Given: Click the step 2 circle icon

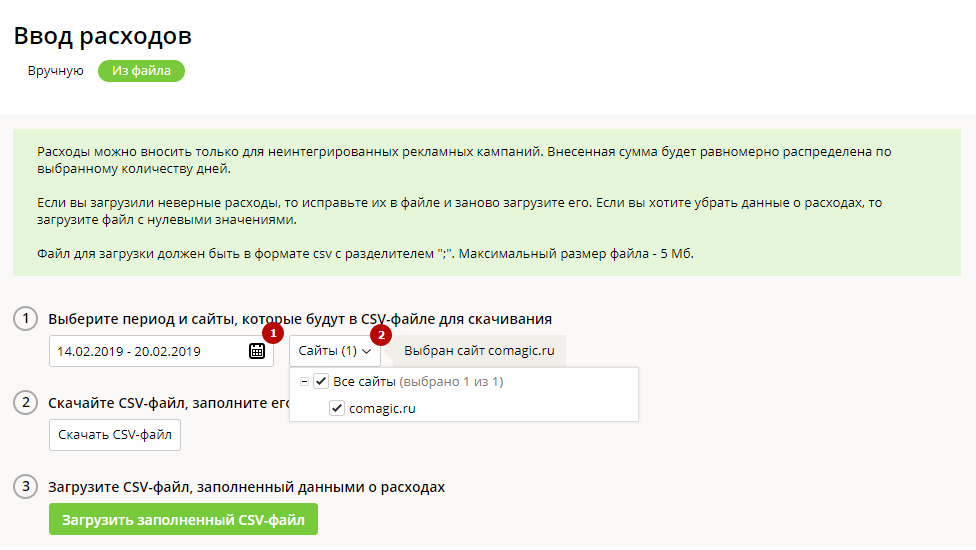Looking at the screenshot, I should point(26,403).
